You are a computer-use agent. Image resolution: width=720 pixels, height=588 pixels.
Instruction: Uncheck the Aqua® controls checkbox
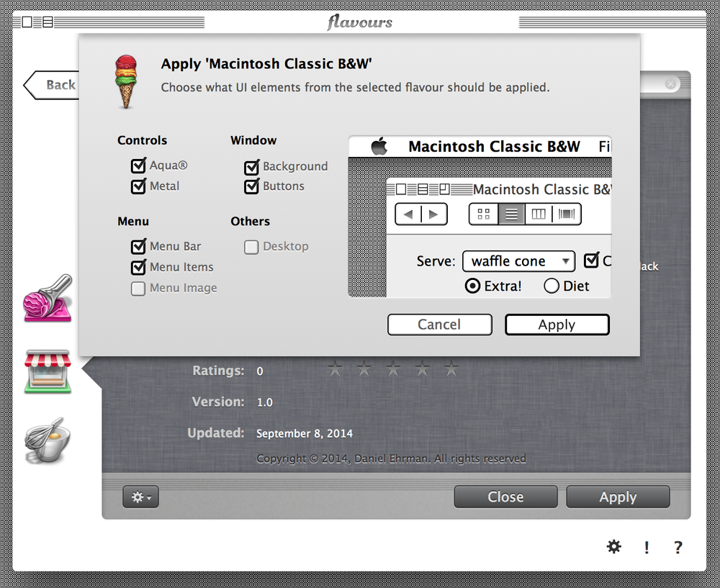tap(138, 166)
